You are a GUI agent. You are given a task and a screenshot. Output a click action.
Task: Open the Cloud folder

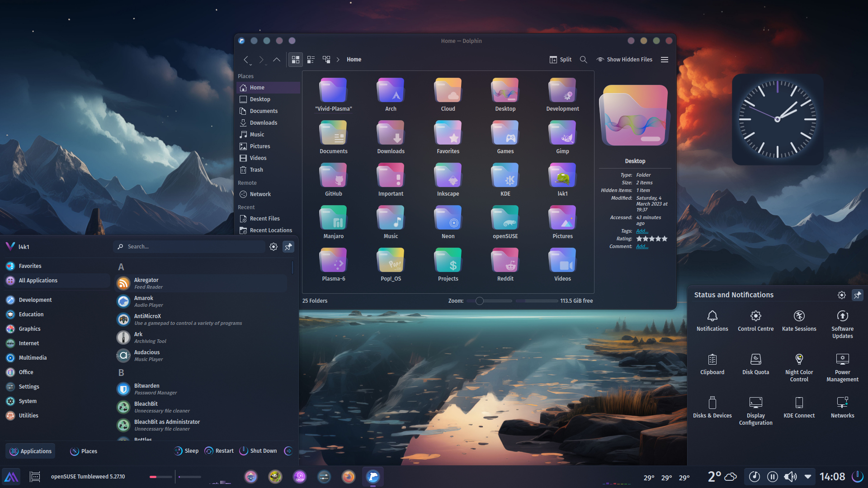click(448, 94)
